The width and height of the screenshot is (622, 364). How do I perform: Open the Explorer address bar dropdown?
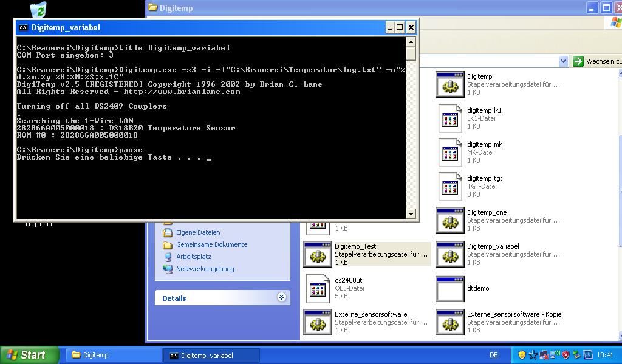pyautogui.click(x=563, y=61)
